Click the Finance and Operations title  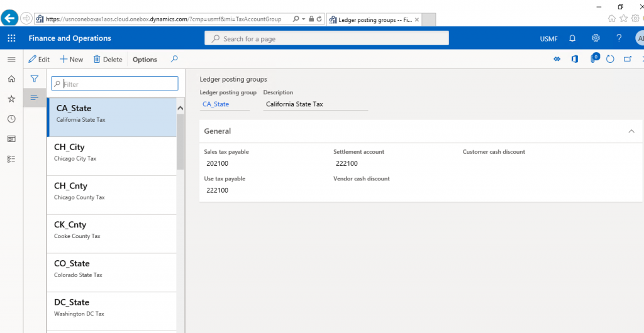click(70, 38)
